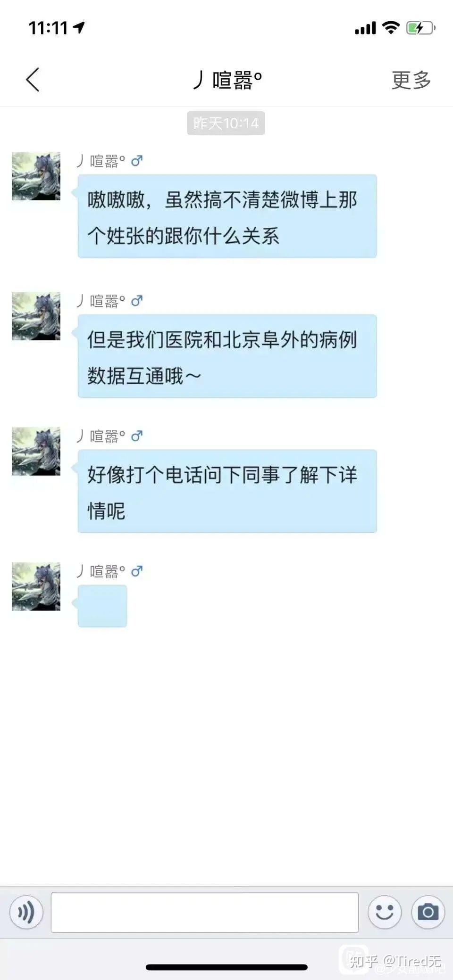Tap the avatar beside the empty message bubble
Viewport: 453px width, 980px height.
click(x=36, y=586)
